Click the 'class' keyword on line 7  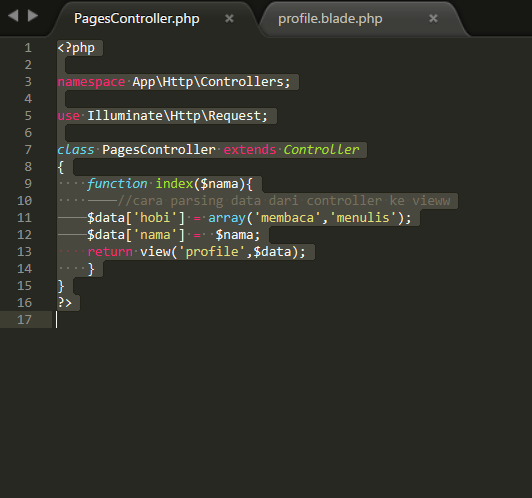point(76,150)
